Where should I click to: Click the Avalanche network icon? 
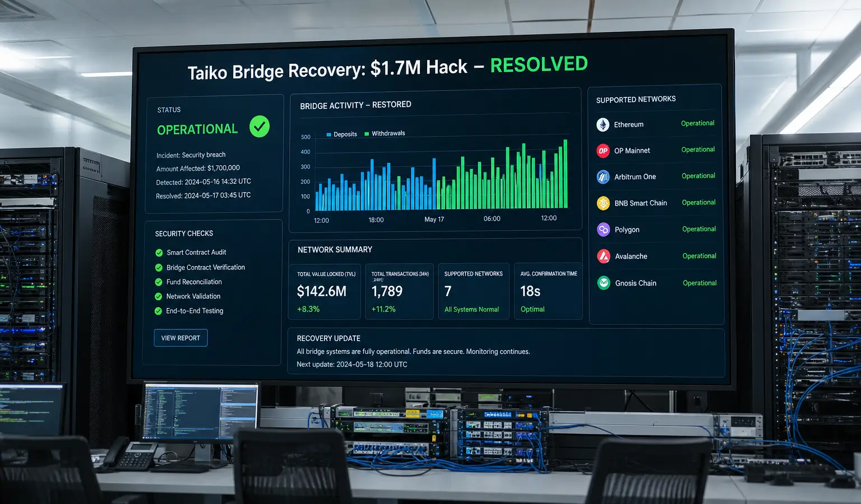[604, 256]
